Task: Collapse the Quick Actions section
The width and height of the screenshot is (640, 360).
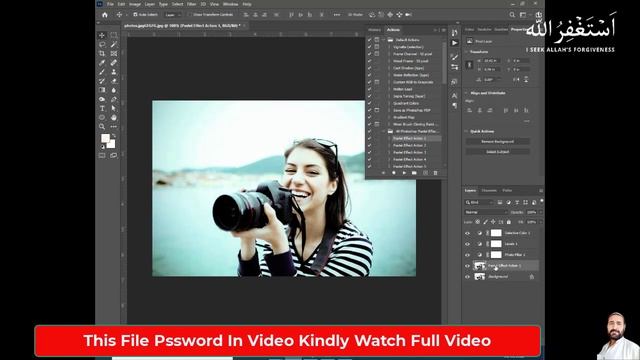Action: click(x=467, y=131)
